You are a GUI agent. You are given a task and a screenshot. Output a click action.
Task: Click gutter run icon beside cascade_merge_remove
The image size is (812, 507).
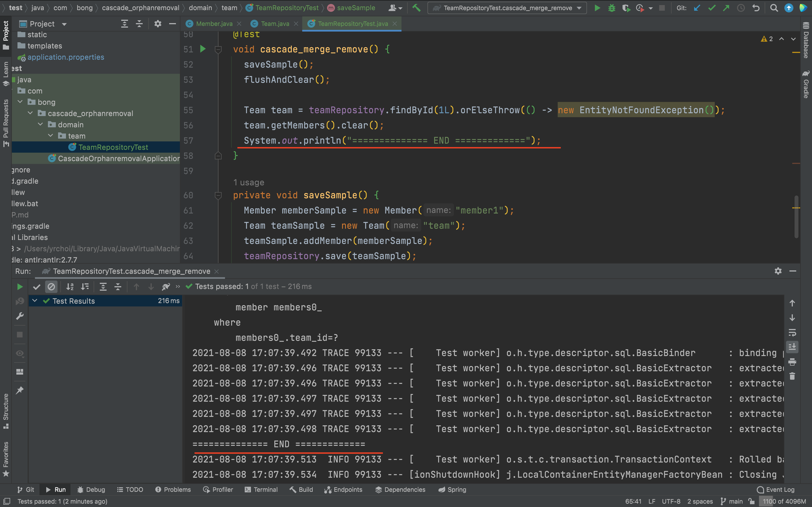point(203,49)
